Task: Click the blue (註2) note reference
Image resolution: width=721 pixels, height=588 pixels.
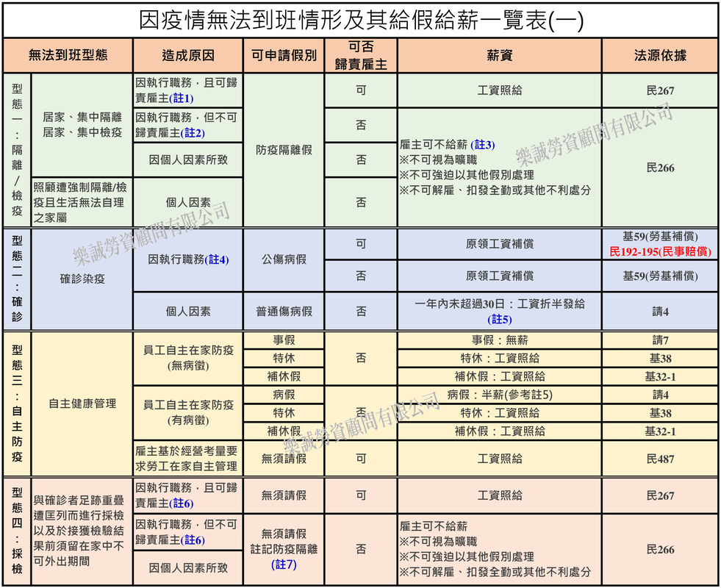Action: pyautogui.click(x=193, y=133)
